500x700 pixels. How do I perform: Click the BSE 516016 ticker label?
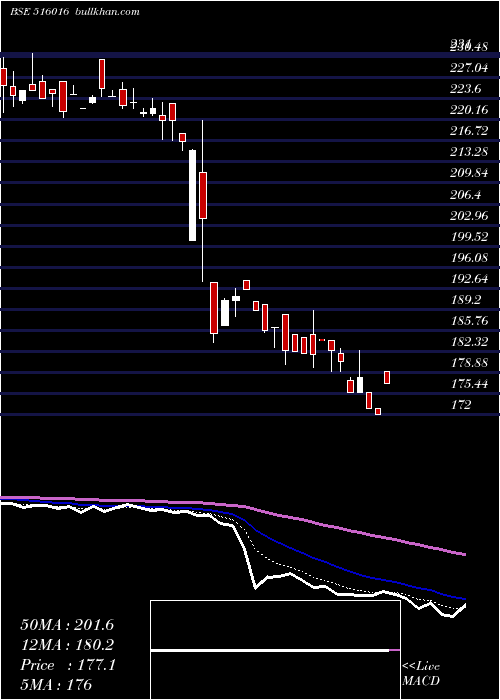point(39,12)
